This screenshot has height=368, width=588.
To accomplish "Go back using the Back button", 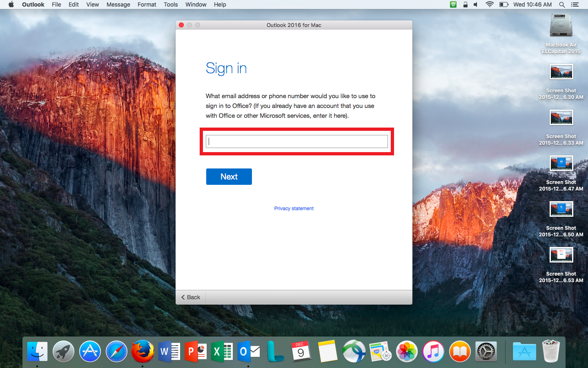I will pos(191,297).
